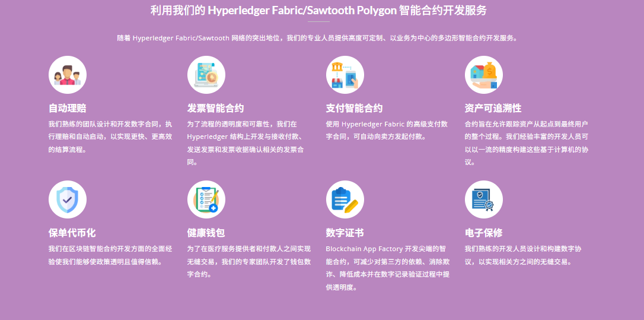Viewport: 644px width, 320px height.
Task: Open the 发票智能合约 heading
Action: (x=215, y=108)
